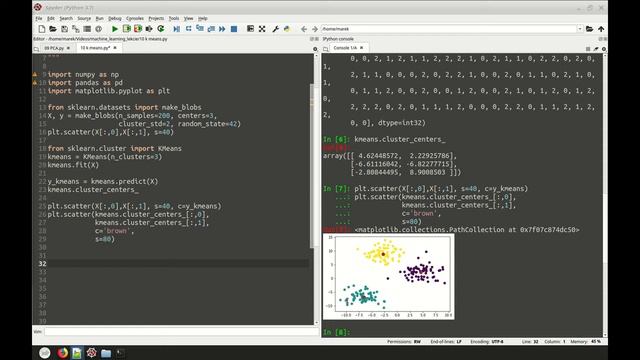Change to parent directory up arrow

[x=601, y=29]
